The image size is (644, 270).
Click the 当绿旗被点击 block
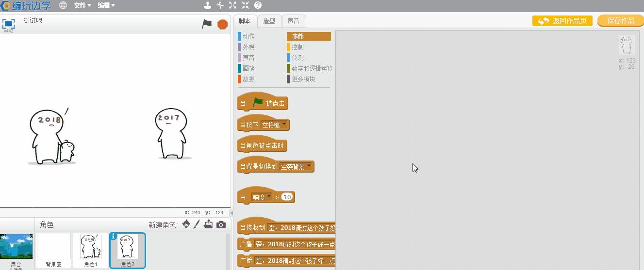(262, 103)
